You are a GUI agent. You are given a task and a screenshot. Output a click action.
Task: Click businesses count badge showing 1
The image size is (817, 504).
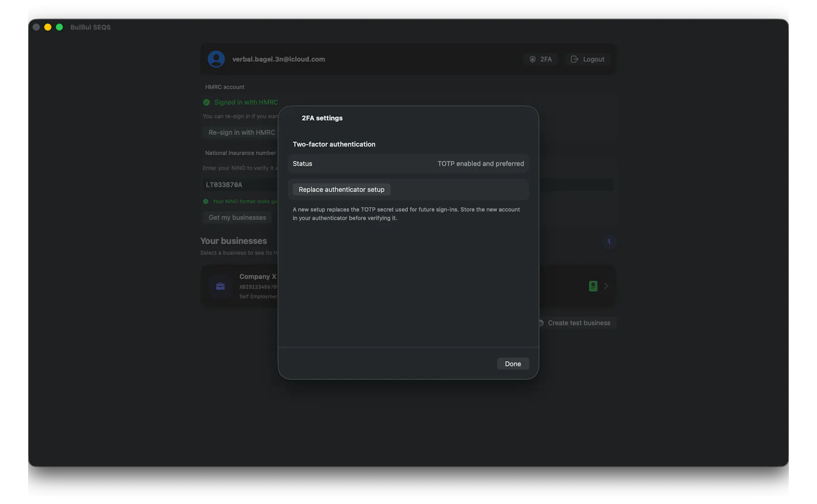point(609,242)
